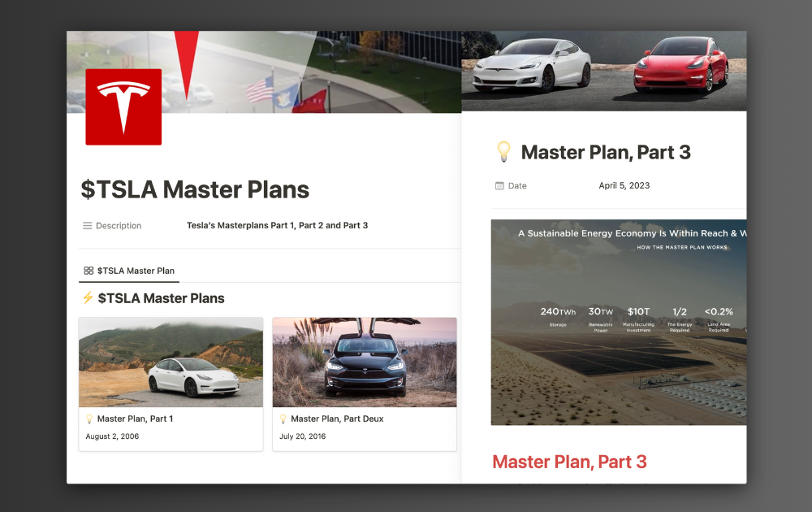Click the lightbulb icon on Master Plan, Part Deux card

coord(283,419)
